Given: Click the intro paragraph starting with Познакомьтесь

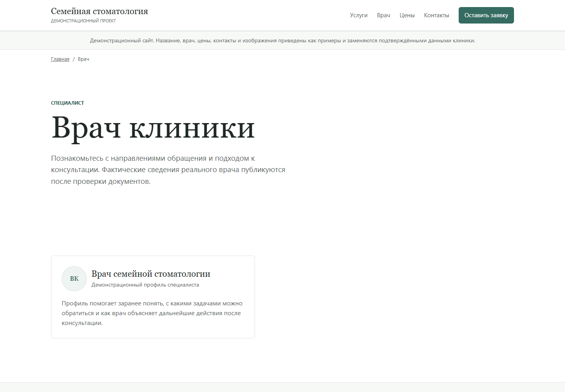Looking at the screenshot, I should point(168,170).
